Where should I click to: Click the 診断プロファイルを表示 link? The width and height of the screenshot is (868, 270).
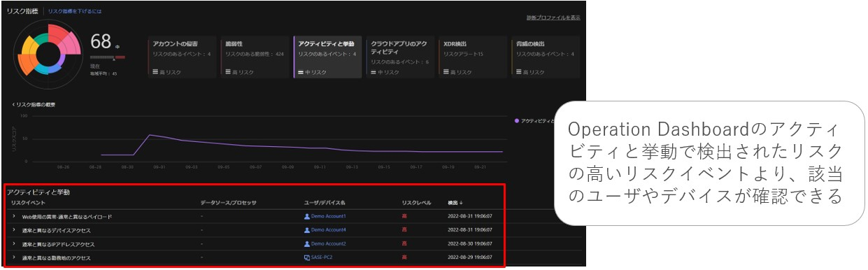click(x=553, y=17)
